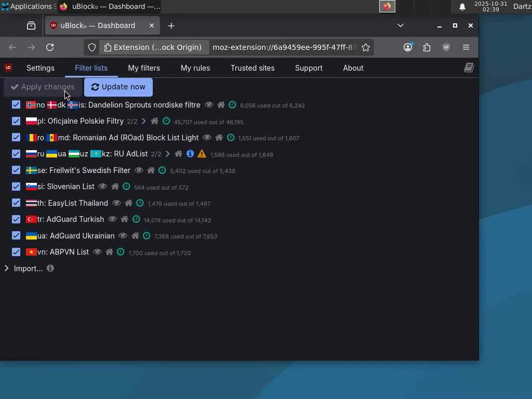Click warning triangle icon on RU AdList
This screenshot has width=532, height=399.
[x=202, y=154]
